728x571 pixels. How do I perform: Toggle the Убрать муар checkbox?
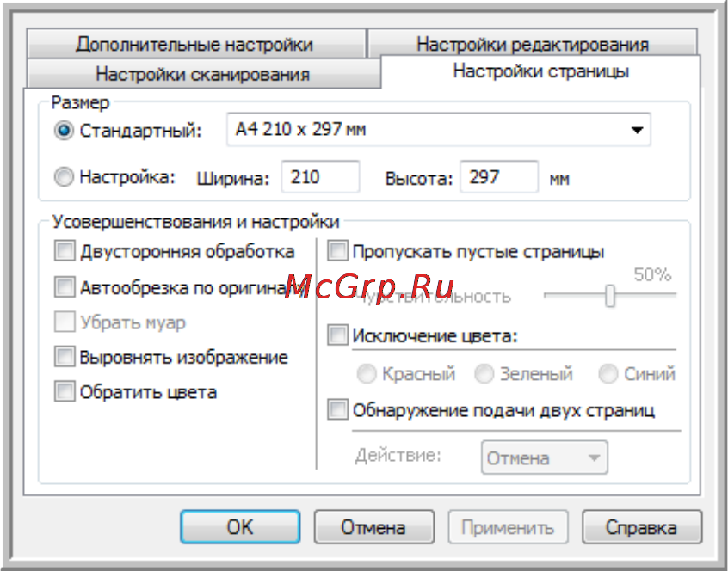coord(65,322)
